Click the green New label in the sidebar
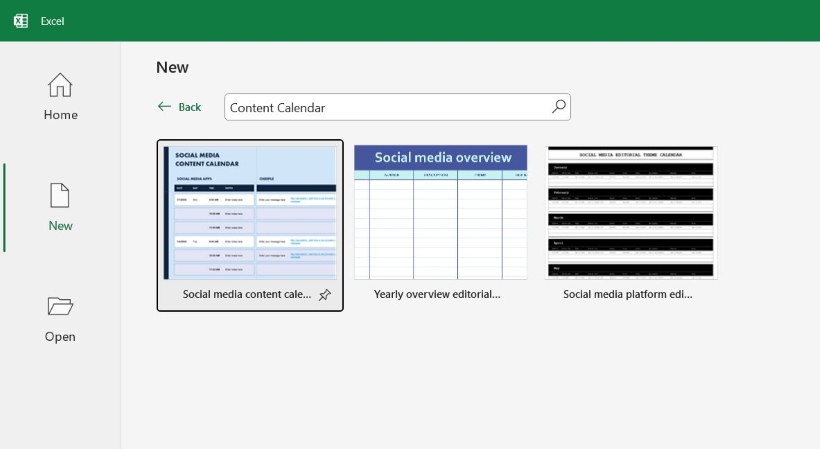820x449 pixels. (61, 226)
